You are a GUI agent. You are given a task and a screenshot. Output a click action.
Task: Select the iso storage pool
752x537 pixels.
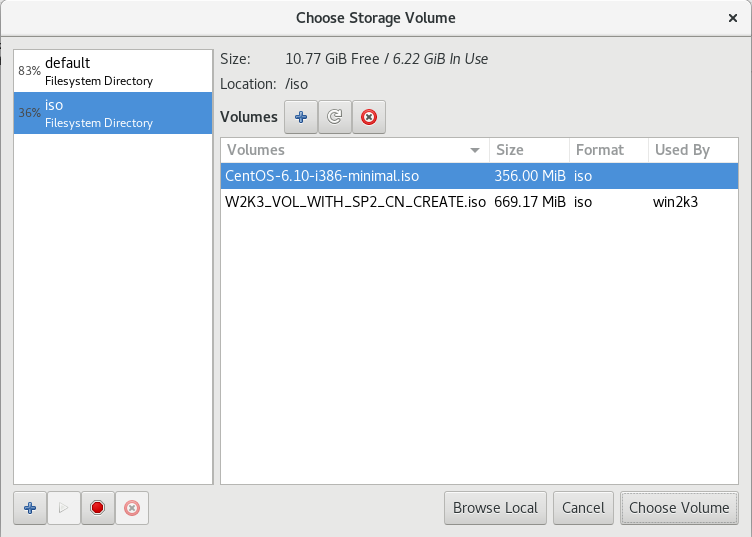[113, 113]
